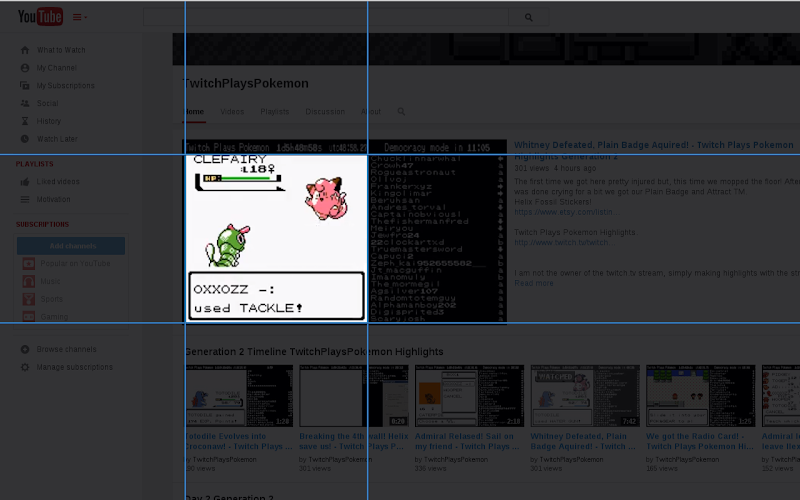
Task: Click the SUBSCRIPTIONS sidebar heading
Action: 42,224
